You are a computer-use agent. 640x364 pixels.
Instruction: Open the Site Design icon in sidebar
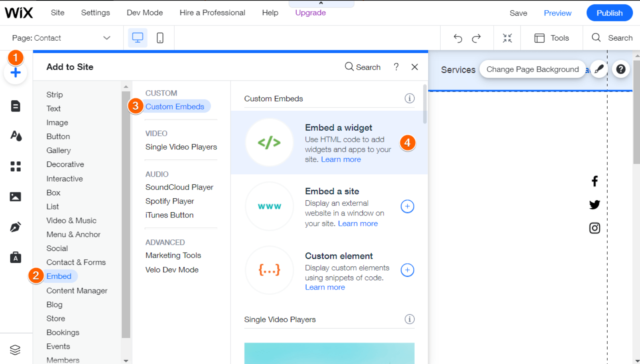point(16,136)
